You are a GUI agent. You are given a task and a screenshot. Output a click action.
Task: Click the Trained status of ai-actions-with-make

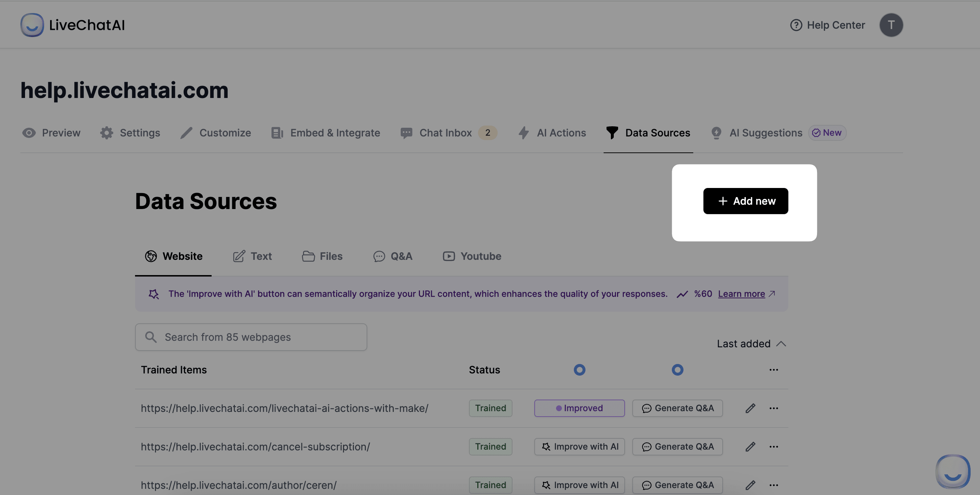point(490,408)
